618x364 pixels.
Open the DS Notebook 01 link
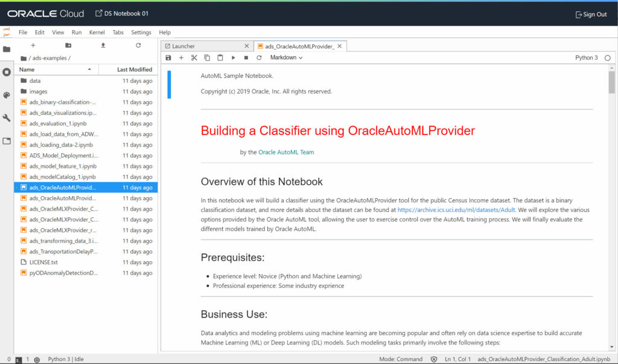[x=122, y=13]
